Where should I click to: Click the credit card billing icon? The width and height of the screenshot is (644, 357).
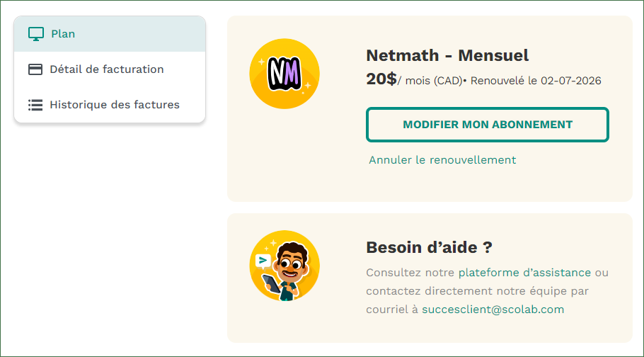point(35,69)
